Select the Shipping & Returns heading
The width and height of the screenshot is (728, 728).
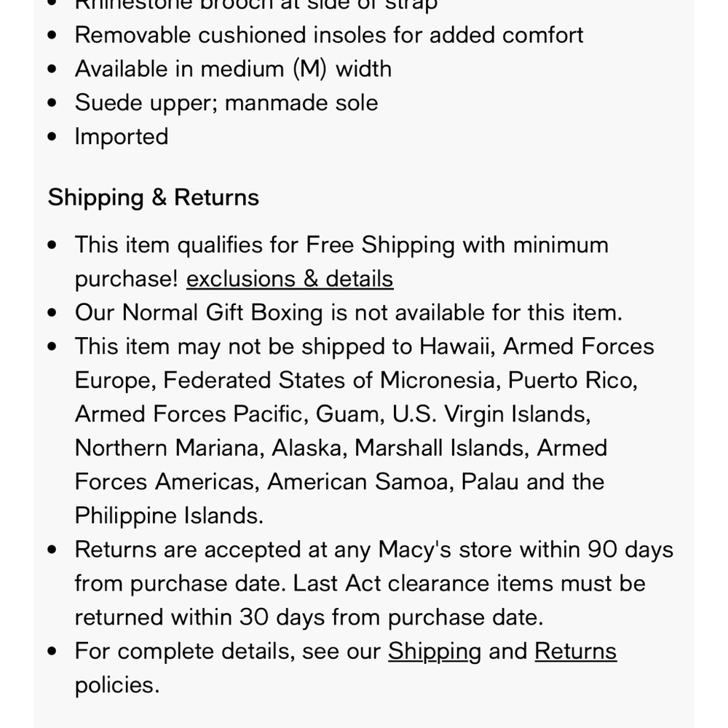click(153, 197)
